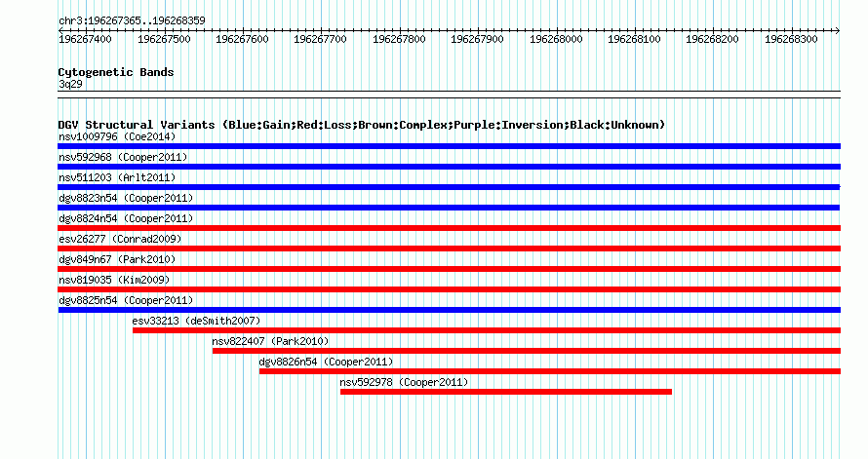Screen dimensions: 868x459
Task: Select the red bar under esv26277
Action: tap(449, 249)
